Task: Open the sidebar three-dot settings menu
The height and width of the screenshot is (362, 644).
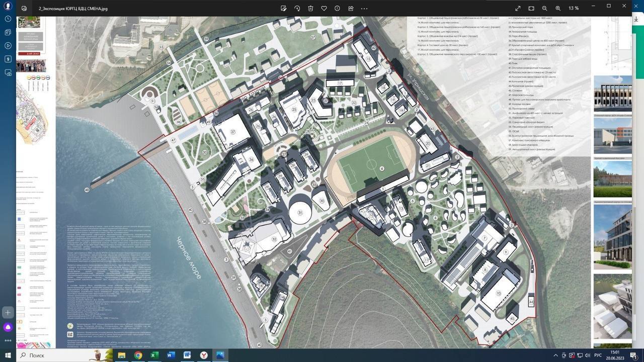Action: [x=8, y=340]
